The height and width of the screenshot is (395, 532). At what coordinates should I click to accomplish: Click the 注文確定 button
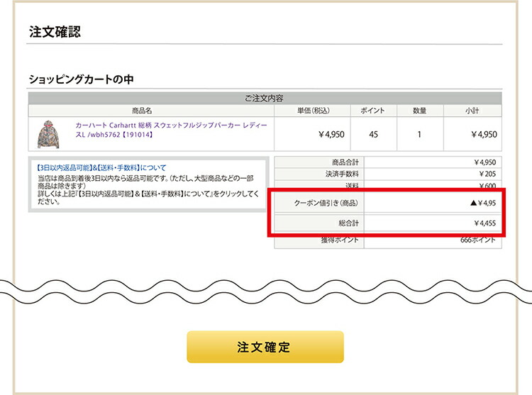coord(265,347)
